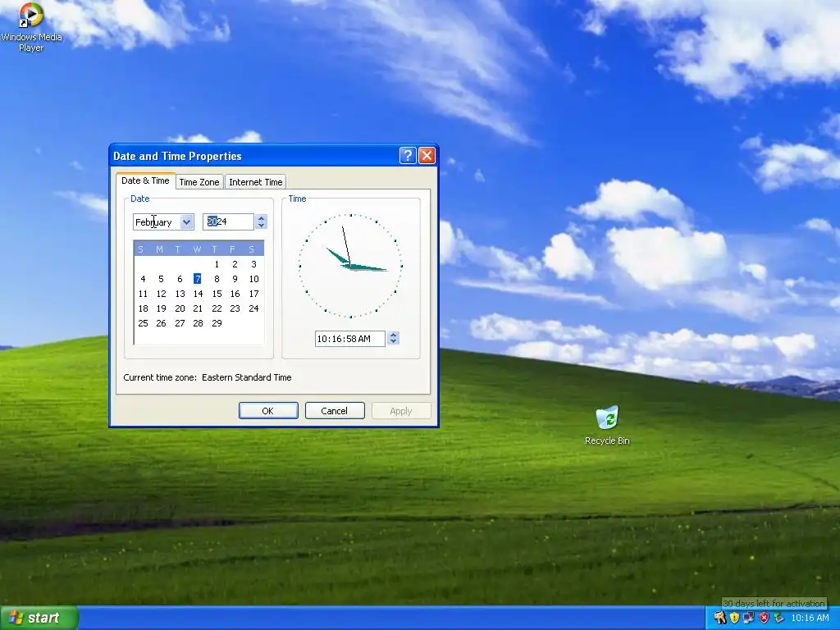This screenshot has width=840, height=630.
Task: Click the 10:16:58 AM time field
Action: pyautogui.click(x=349, y=339)
